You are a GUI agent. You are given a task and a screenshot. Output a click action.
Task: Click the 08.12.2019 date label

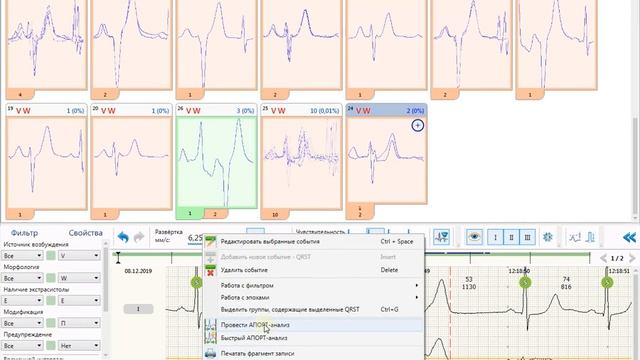tap(138, 271)
